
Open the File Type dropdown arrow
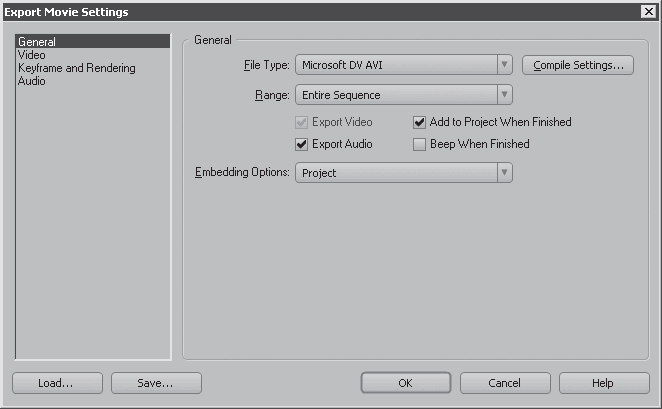505,65
